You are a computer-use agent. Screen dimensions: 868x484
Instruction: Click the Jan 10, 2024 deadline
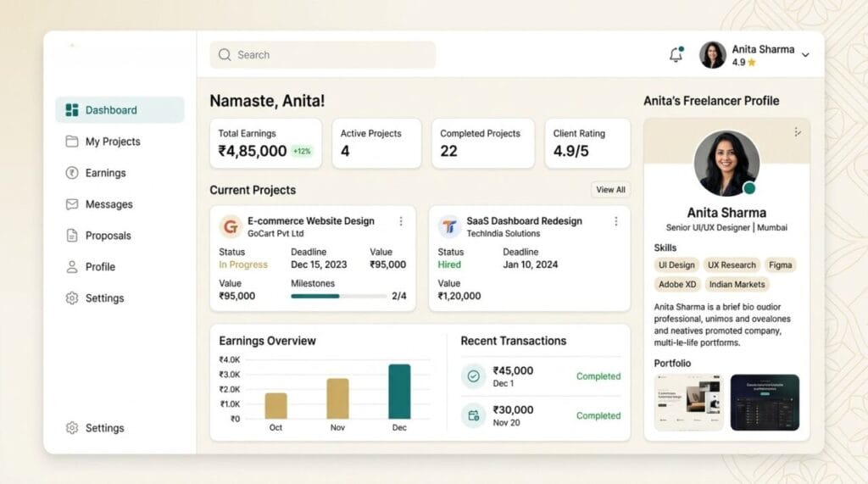531,264
